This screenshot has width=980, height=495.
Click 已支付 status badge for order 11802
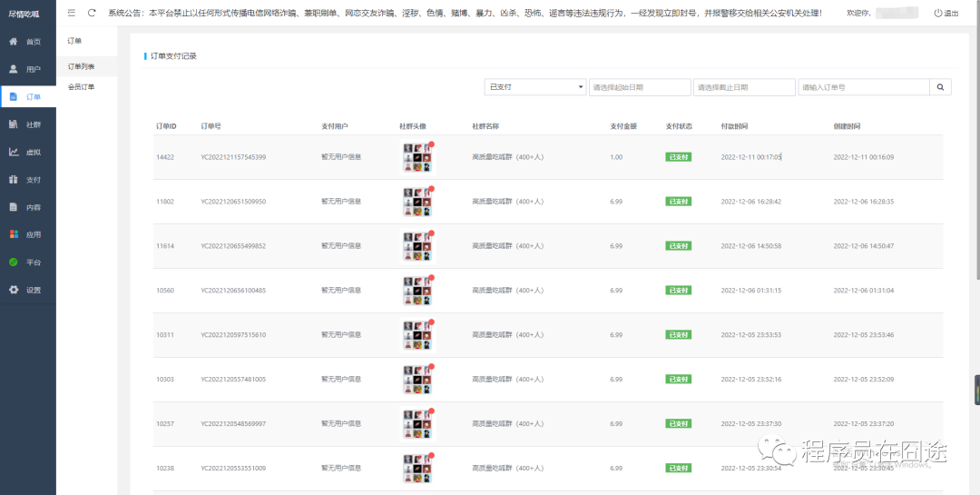pos(678,202)
